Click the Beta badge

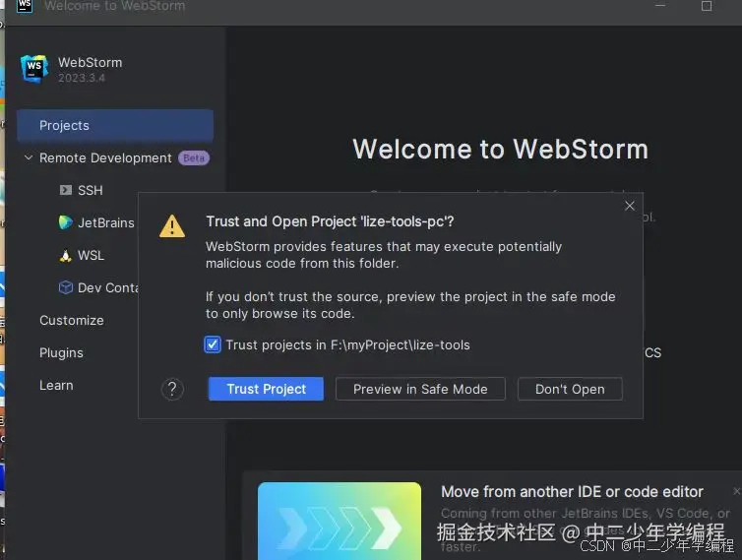click(x=194, y=157)
